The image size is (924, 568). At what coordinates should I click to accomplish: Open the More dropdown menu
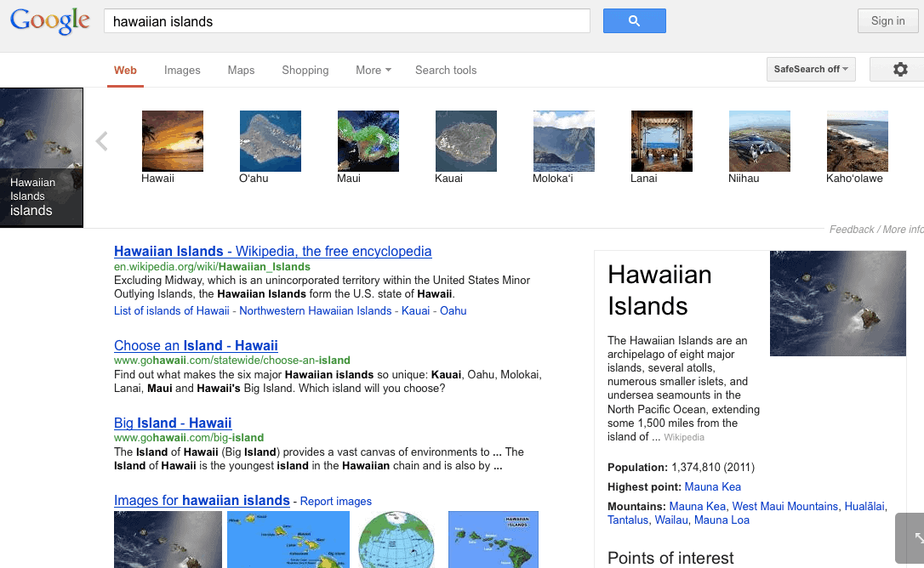(374, 71)
